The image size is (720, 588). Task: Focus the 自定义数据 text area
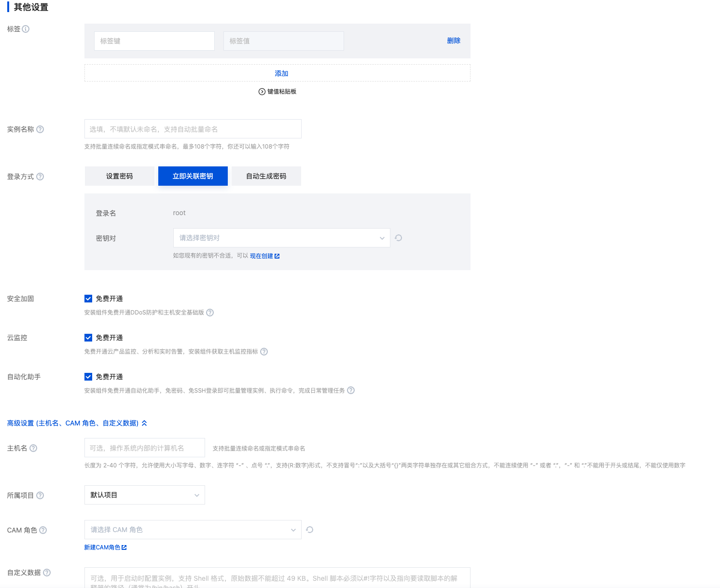click(277, 578)
